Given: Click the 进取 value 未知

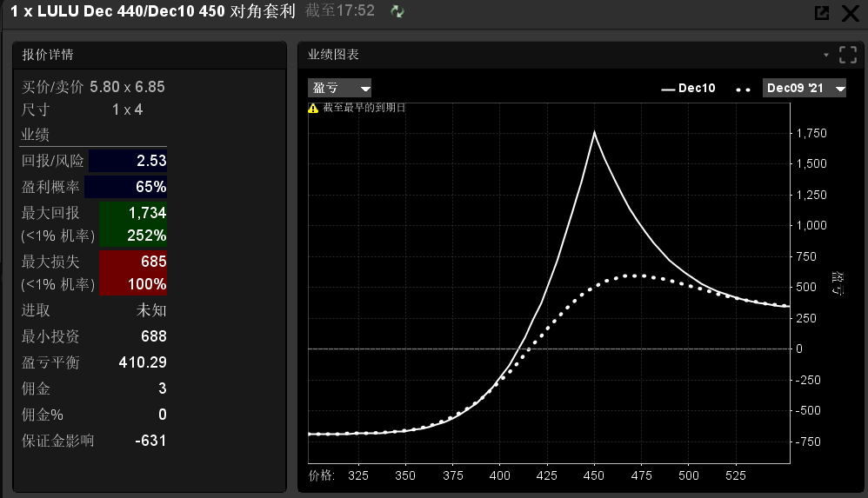Looking at the screenshot, I should click(x=151, y=310).
